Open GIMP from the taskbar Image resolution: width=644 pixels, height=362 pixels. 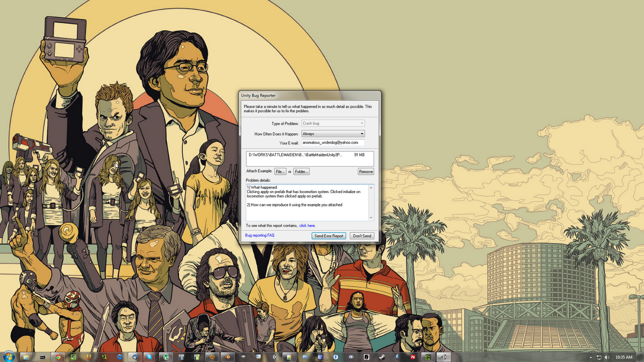[x=243, y=357]
